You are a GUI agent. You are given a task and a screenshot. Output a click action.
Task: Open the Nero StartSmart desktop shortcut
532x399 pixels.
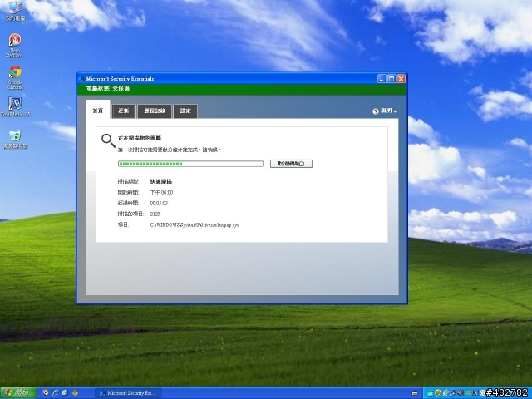point(15,45)
